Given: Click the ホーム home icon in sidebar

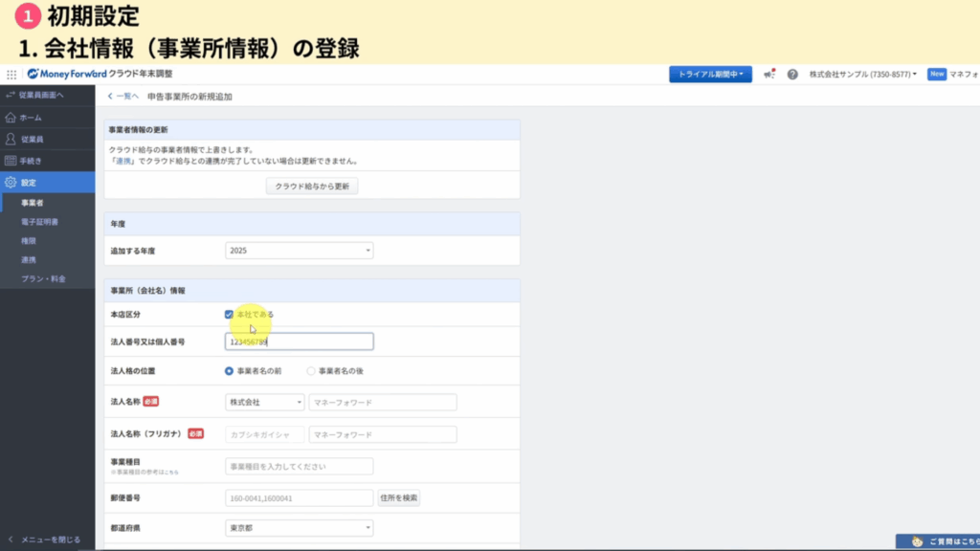Looking at the screenshot, I should [x=11, y=117].
